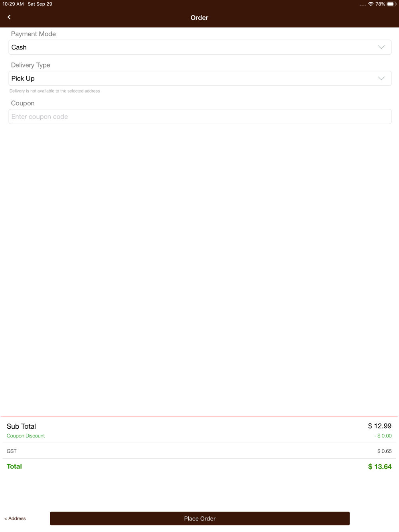The image size is (399, 532).
Task: Tap the Total amount $ 13.64
Action: pos(380,467)
